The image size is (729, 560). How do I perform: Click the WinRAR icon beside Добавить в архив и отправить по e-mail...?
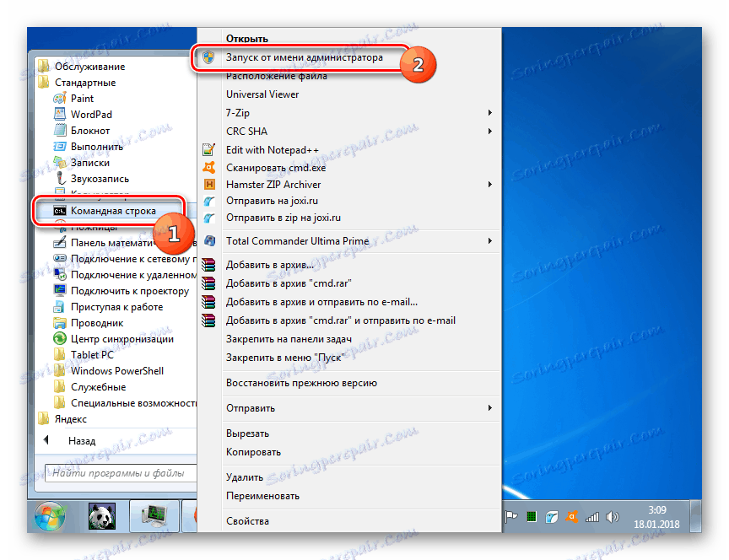tap(208, 302)
